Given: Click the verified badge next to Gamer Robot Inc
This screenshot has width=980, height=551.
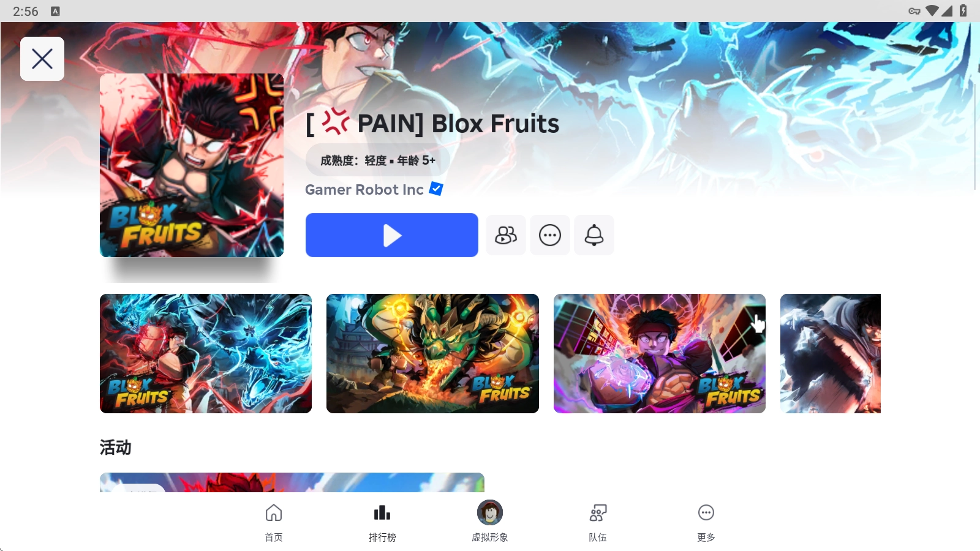Looking at the screenshot, I should click(436, 189).
